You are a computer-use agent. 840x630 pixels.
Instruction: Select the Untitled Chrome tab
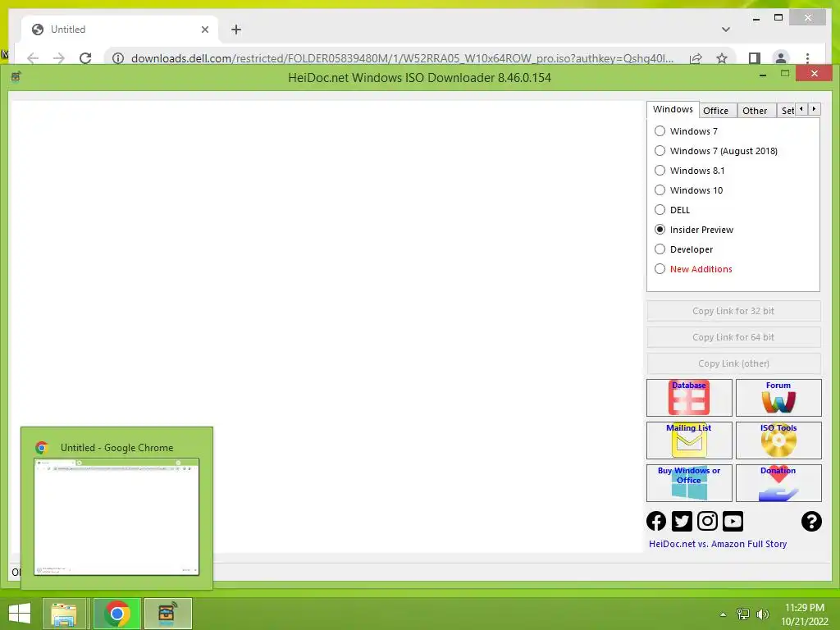(119, 30)
